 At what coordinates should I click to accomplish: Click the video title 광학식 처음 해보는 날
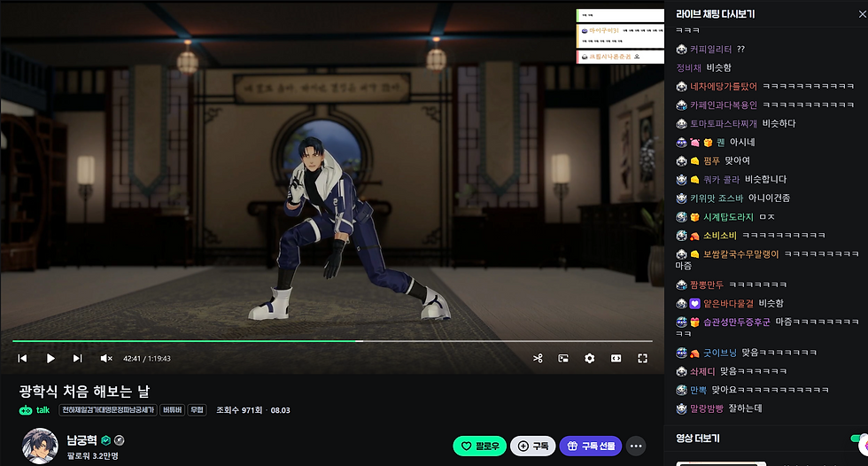[x=84, y=392]
